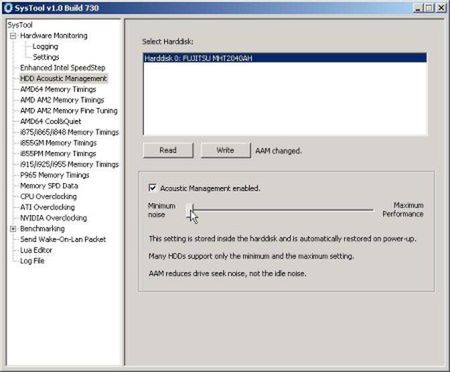Uncheck Acoustic Management enabled checkbox
The image size is (450, 372).
tap(152, 188)
